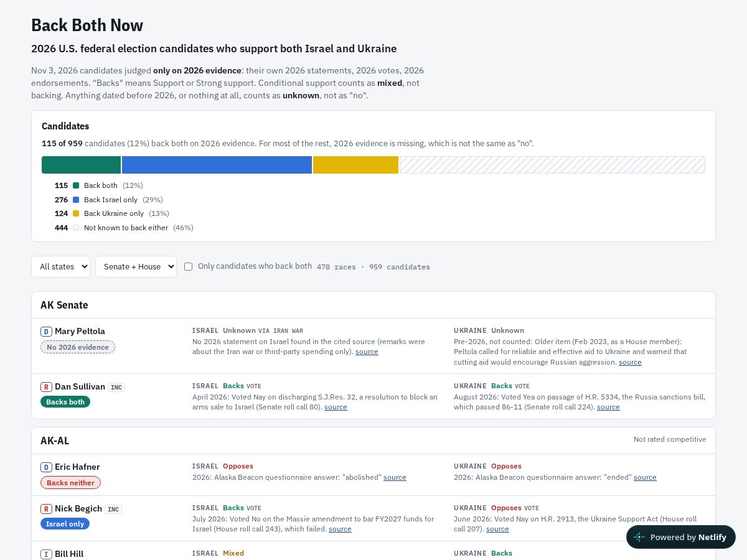
Task: Click the Candidates section heading
Action: (x=65, y=126)
